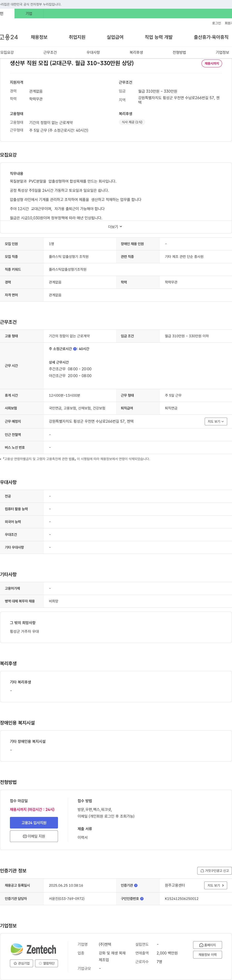Click the (주)젠텍 company name
Screen dimensions: 232x980
click(105, 944)
